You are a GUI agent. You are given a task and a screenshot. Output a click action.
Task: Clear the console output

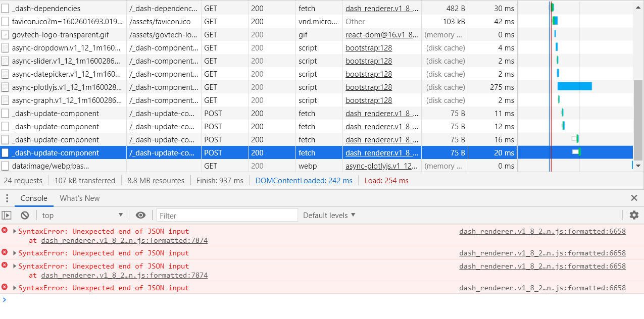pyautogui.click(x=25, y=215)
